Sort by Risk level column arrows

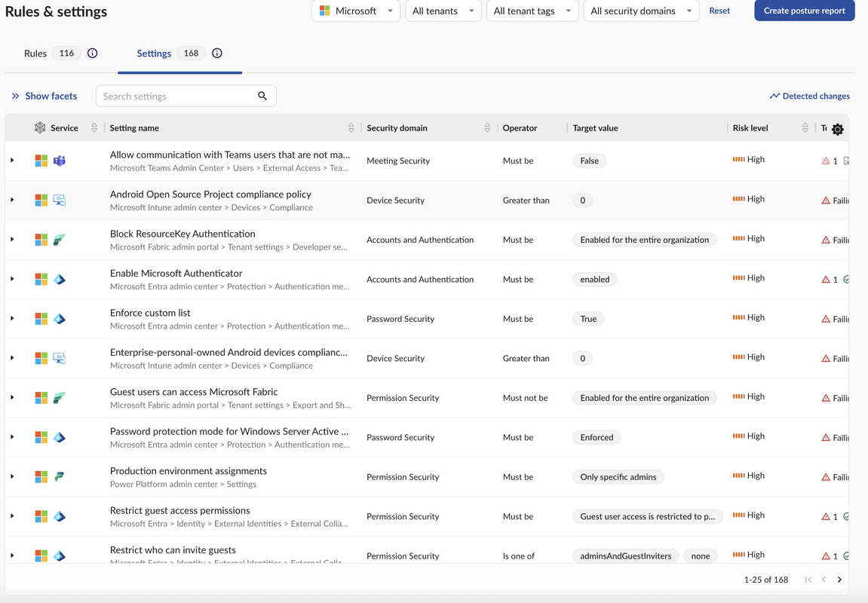(x=805, y=128)
